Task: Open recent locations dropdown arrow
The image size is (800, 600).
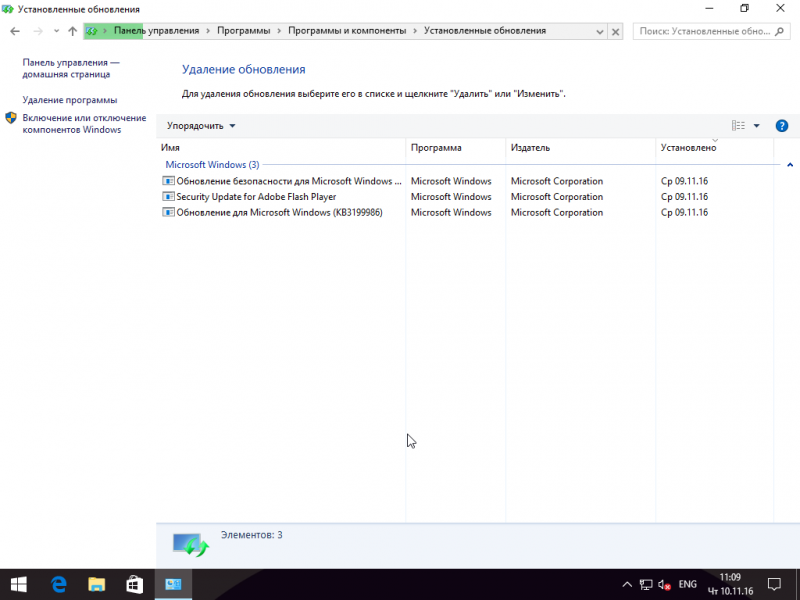Action: click(x=56, y=31)
